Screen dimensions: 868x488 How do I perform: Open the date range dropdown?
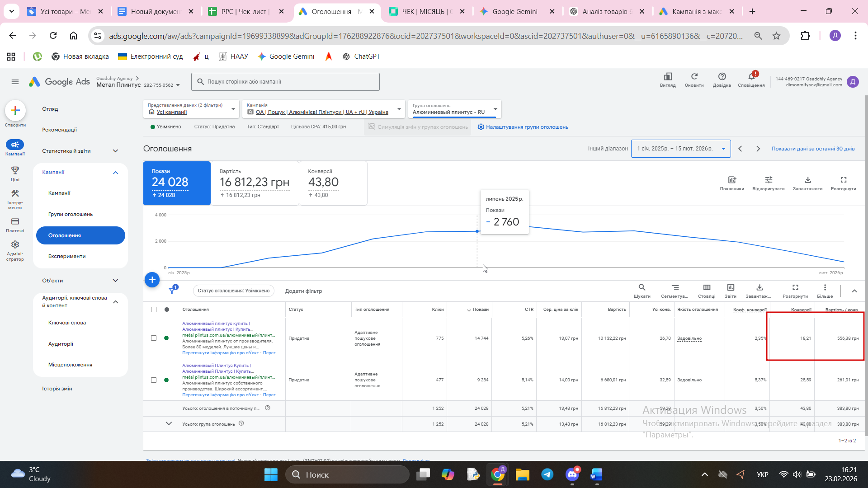coord(680,149)
